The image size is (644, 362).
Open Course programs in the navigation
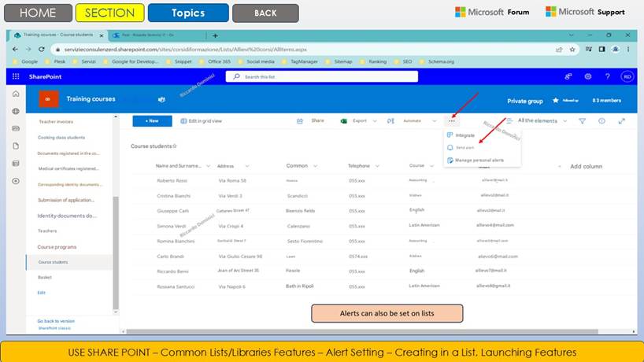point(57,247)
